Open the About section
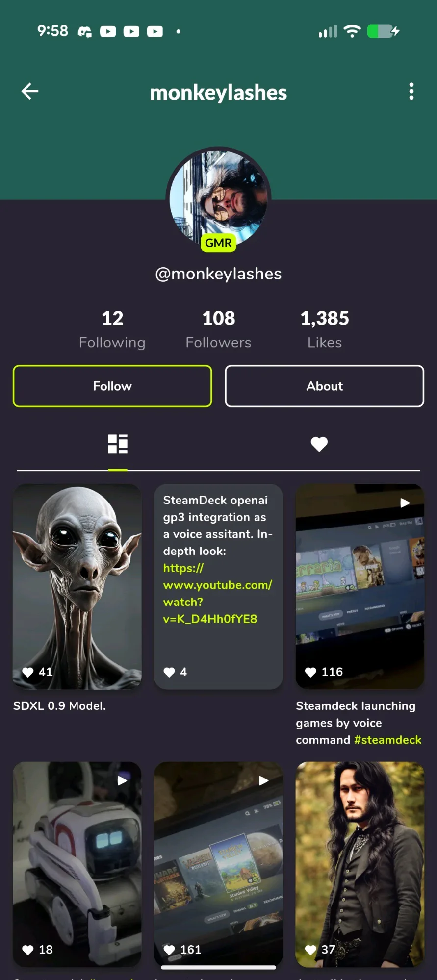The height and width of the screenshot is (980, 437). tap(325, 386)
